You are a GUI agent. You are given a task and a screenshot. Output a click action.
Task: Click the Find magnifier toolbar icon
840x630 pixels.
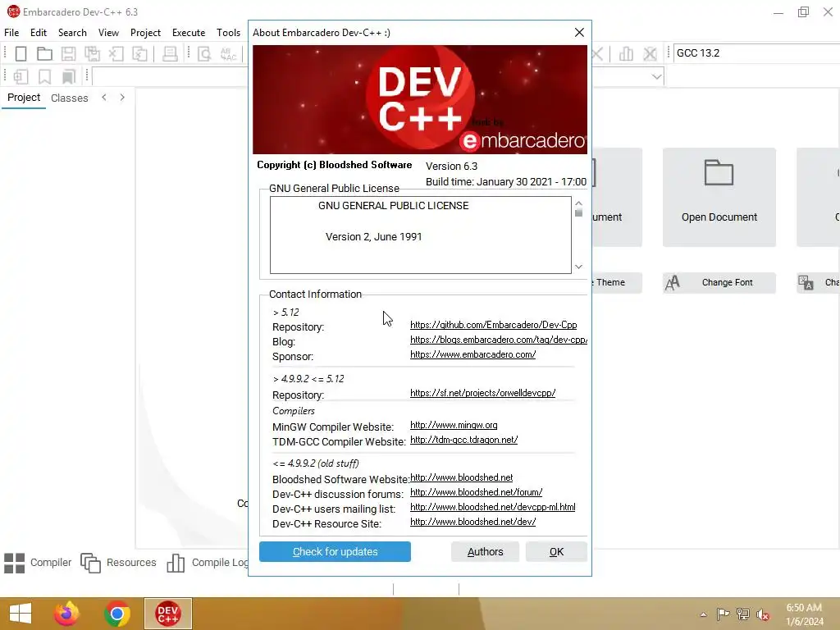[x=204, y=53]
